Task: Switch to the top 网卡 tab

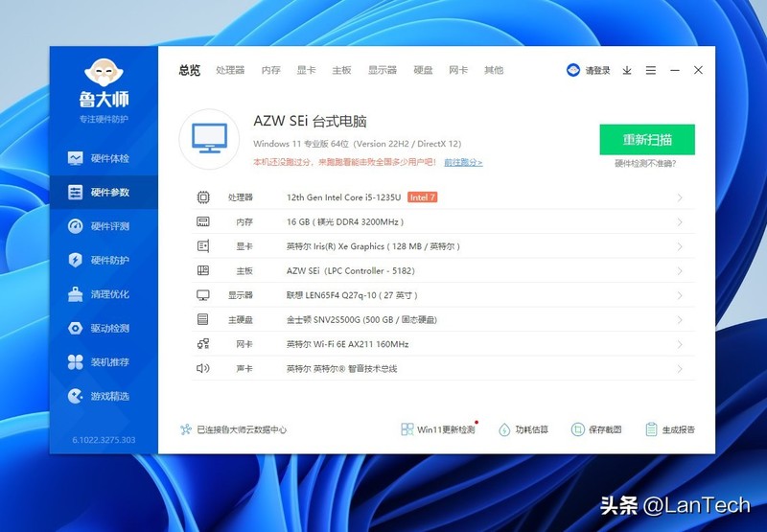Action: pyautogui.click(x=458, y=70)
